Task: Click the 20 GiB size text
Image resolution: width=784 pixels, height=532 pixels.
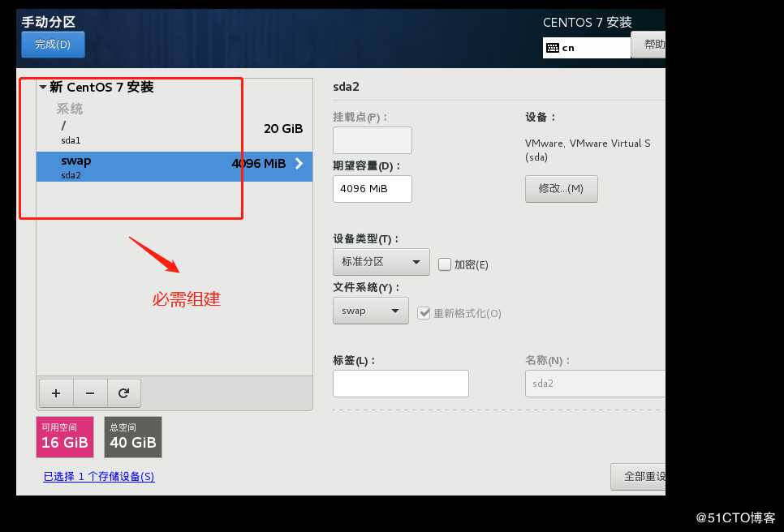Action: (283, 129)
